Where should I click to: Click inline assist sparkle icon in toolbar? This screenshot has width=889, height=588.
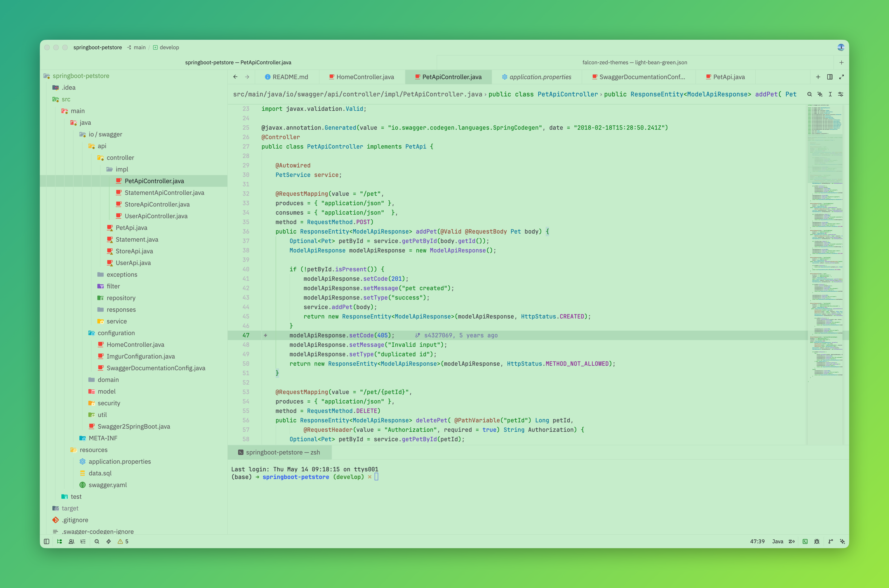pos(820,94)
